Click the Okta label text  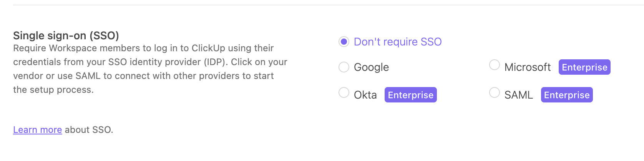coord(365,95)
